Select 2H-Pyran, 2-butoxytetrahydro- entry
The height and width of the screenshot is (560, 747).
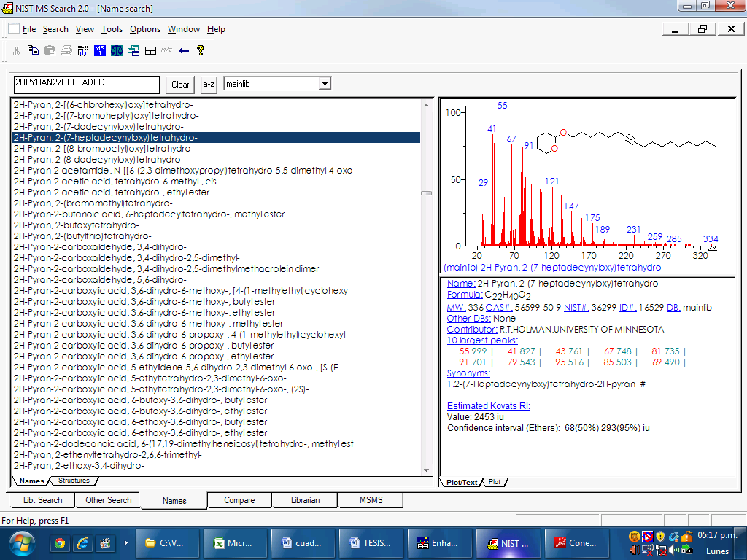[x=216, y=225]
